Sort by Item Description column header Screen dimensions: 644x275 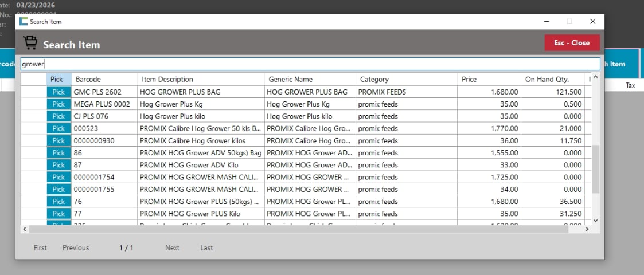201,80
